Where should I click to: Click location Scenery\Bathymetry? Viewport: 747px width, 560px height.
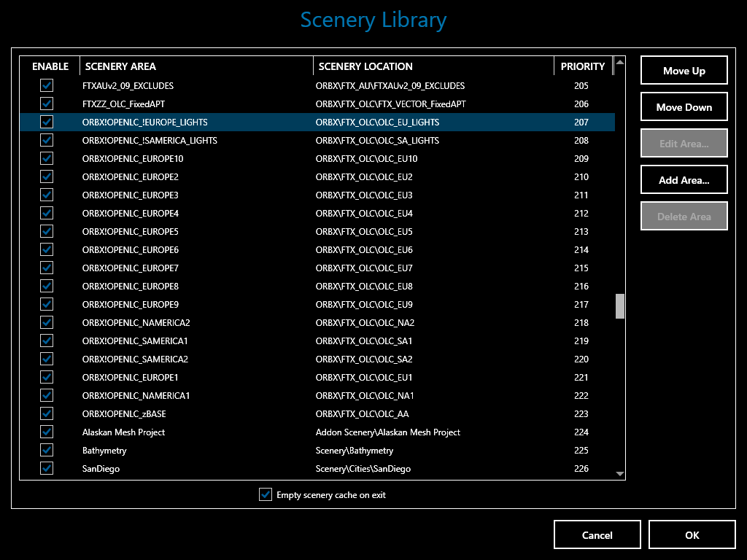coord(355,451)
